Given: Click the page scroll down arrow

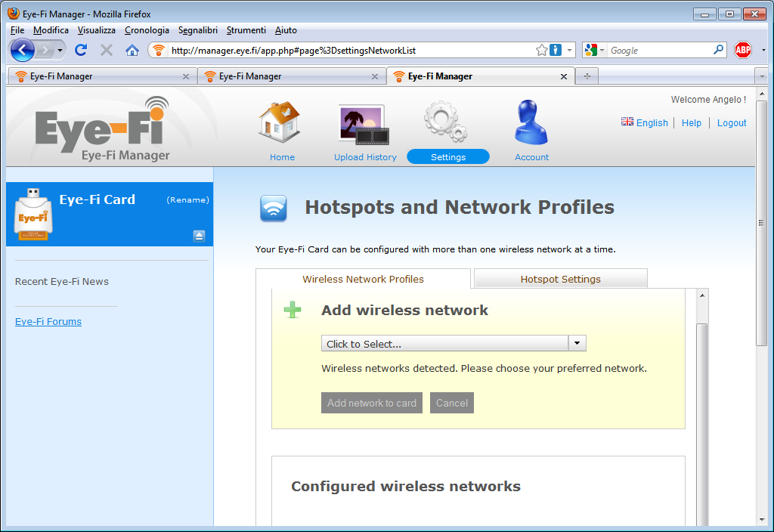Looking at the screenshot, I should 761,520.
